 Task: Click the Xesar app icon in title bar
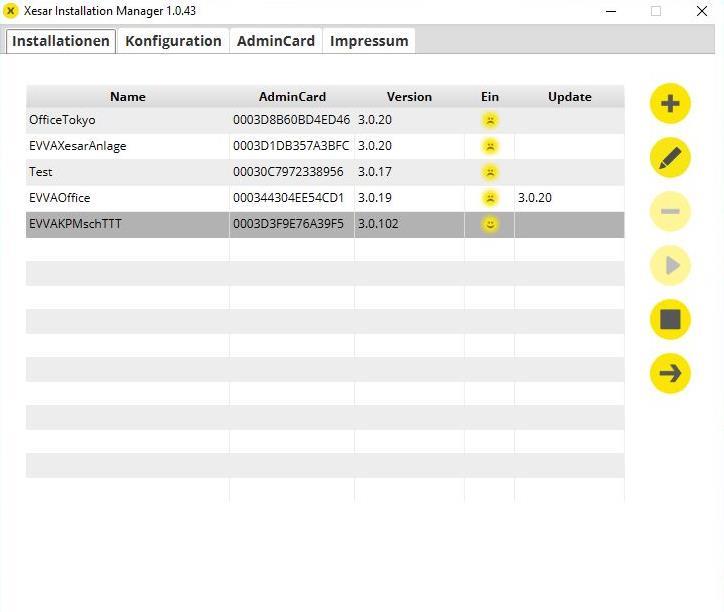10,11
